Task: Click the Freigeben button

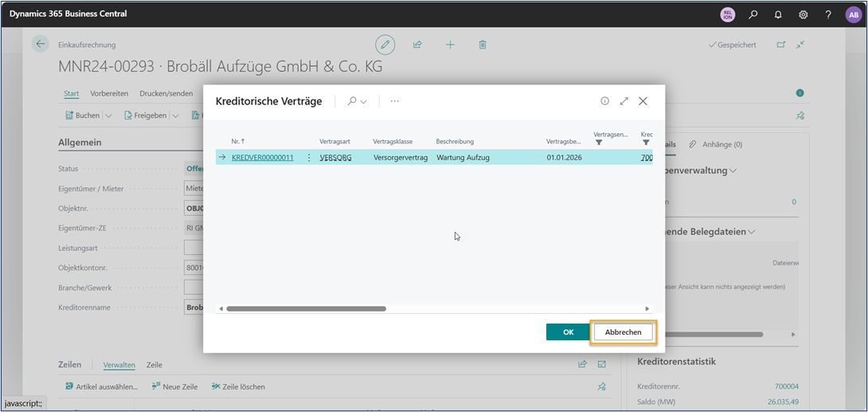Action: (147, 116)
